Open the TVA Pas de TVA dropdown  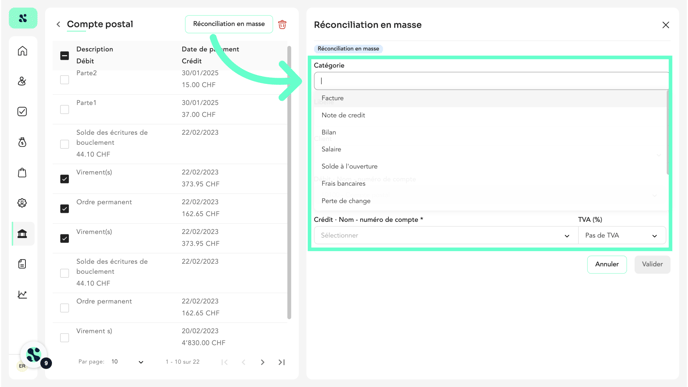[x=622, y=236]
